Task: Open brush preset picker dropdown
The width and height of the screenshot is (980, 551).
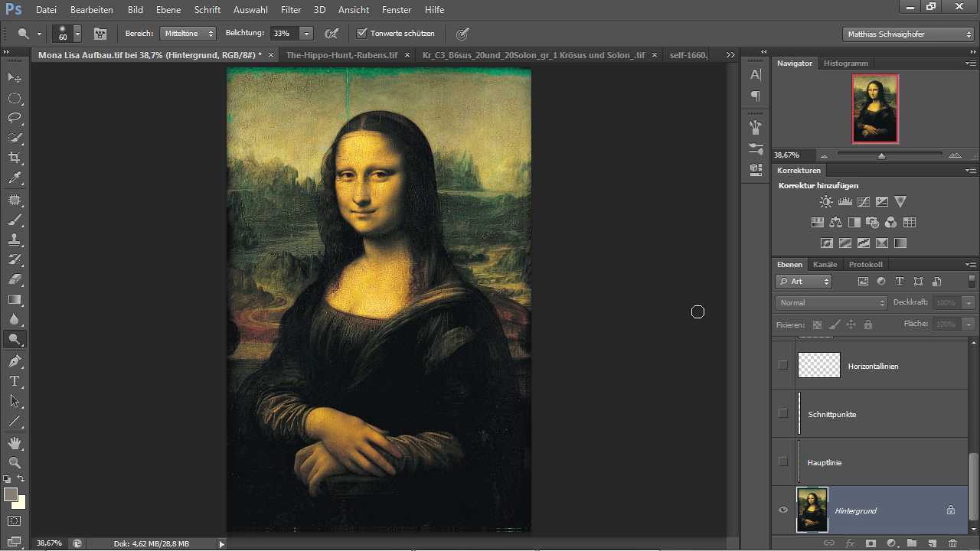Action: pyautogui.click(x=77, y=34)
